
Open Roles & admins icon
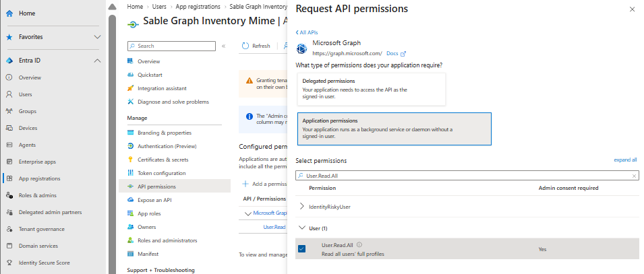(9, 195)
